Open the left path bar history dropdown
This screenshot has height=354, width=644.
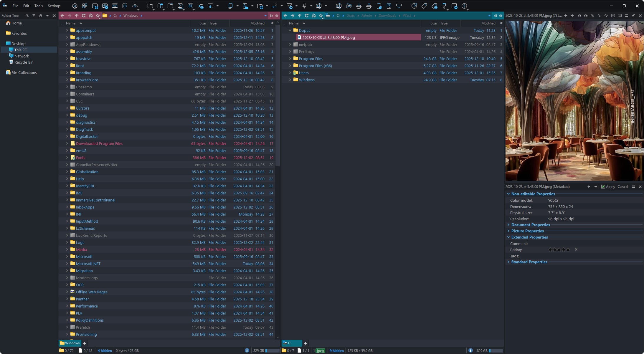(x=265, y=16)
